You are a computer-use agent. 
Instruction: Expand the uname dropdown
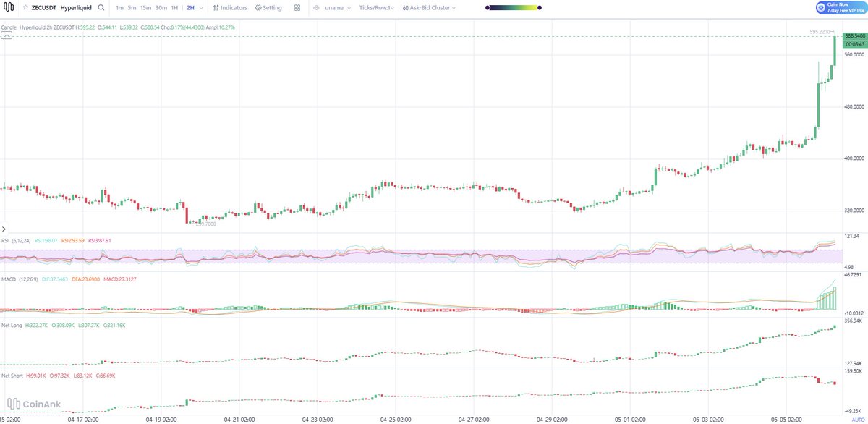tap(339, 8)
